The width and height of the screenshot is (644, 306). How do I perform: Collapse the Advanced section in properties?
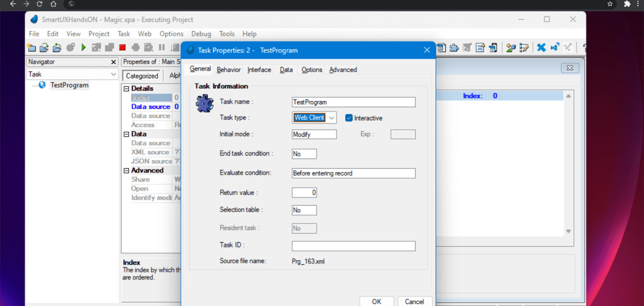point(126,170)
